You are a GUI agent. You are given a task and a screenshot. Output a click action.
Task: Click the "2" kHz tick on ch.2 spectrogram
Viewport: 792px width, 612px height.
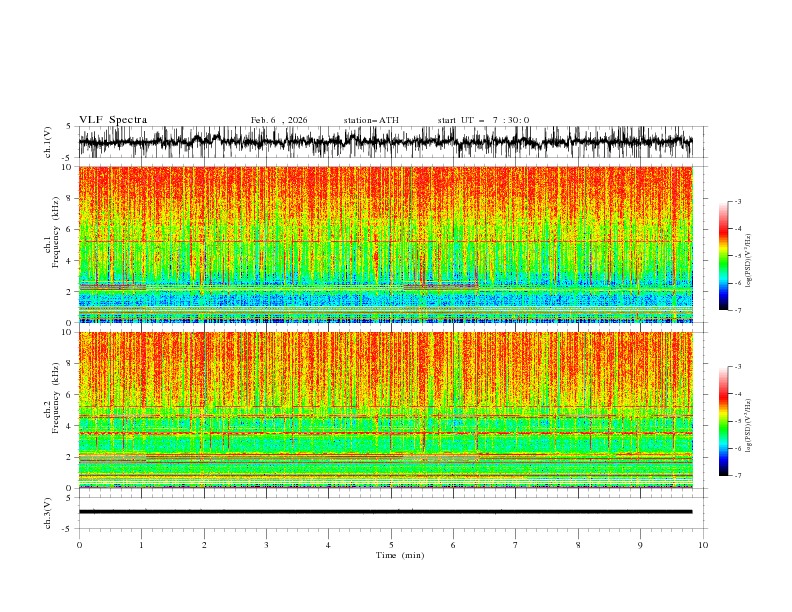(x=71, y=457)
